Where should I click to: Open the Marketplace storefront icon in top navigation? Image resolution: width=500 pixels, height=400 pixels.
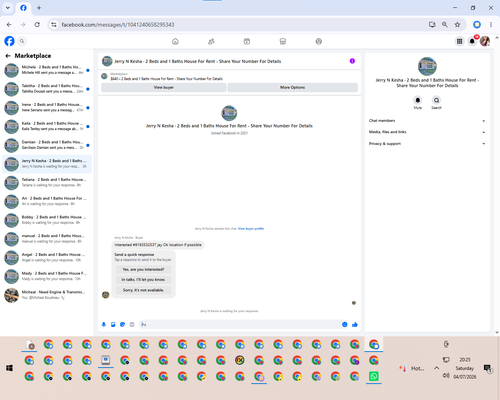(283, 41)
